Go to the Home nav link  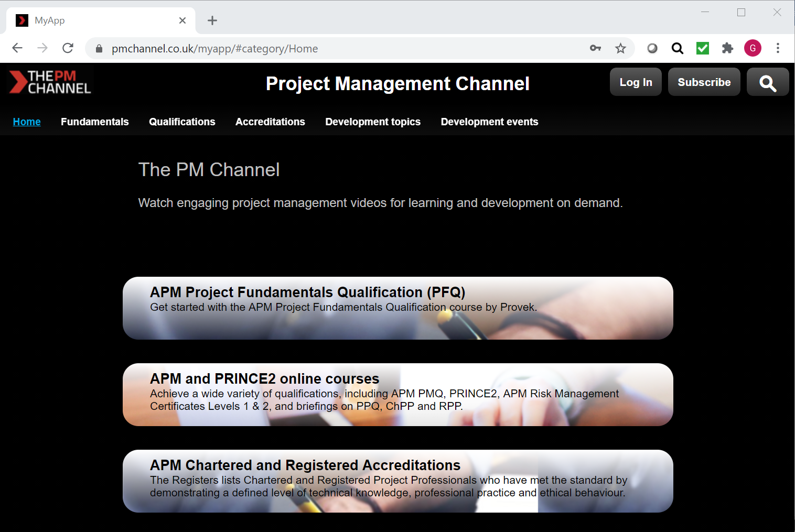tap(27, 122)
